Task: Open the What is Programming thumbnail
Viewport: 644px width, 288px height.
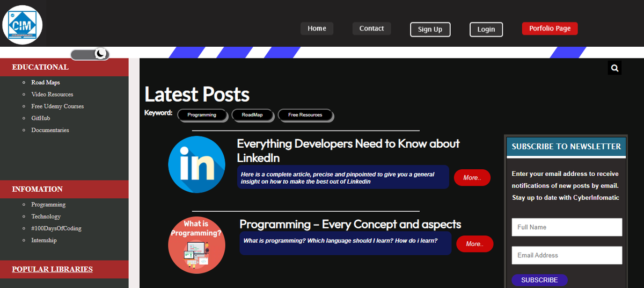Action: pos(196,245)
